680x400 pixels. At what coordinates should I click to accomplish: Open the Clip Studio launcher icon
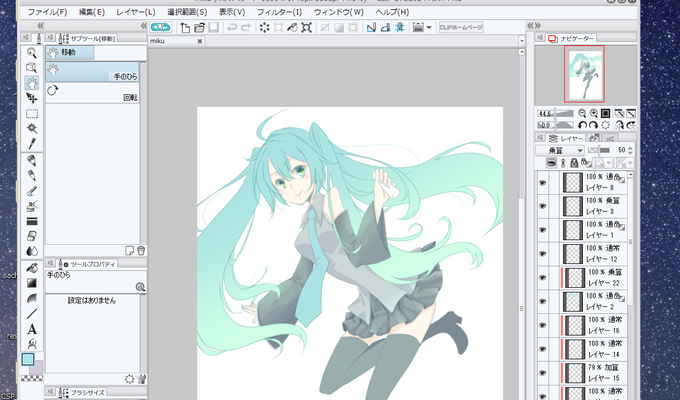click(161, 27)
